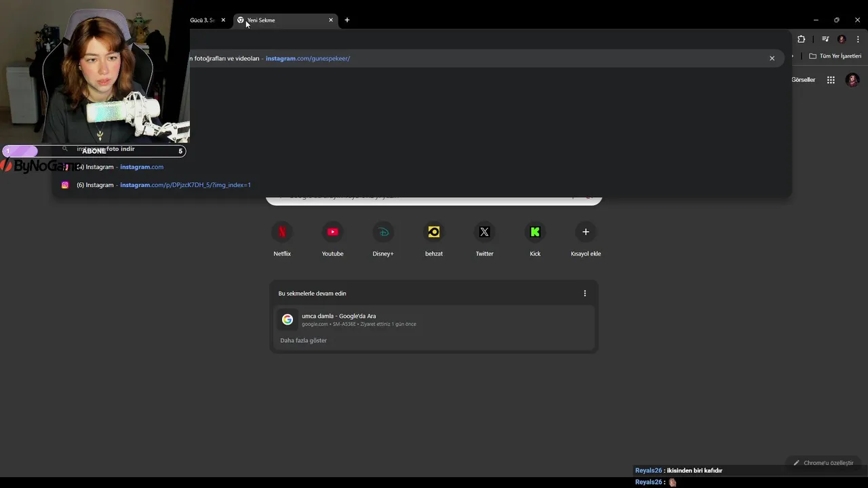Minimize the Chrome window
Viewport: 868px width, 488px height.
pyautogui.click(x=816, y=20)
